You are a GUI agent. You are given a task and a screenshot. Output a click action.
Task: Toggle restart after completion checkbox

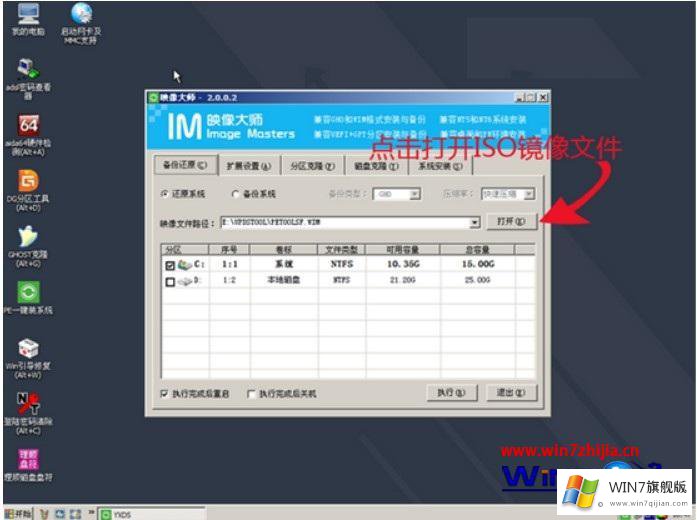164,394
